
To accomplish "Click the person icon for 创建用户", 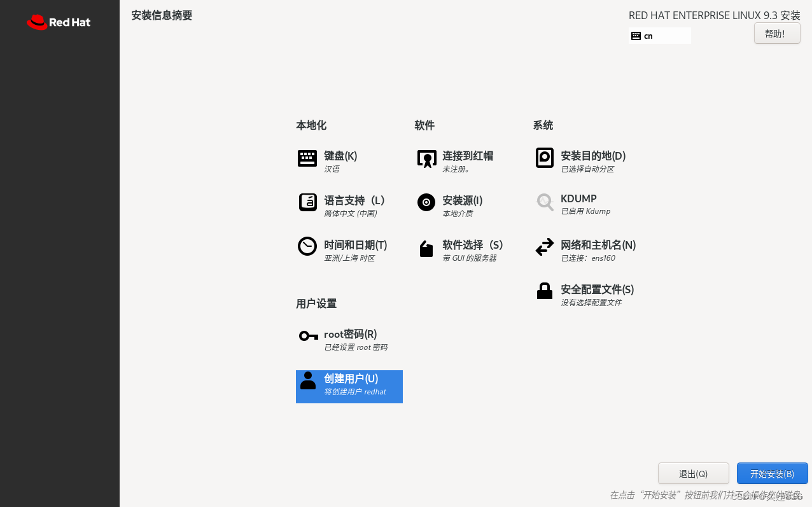I will click(308, 380).
